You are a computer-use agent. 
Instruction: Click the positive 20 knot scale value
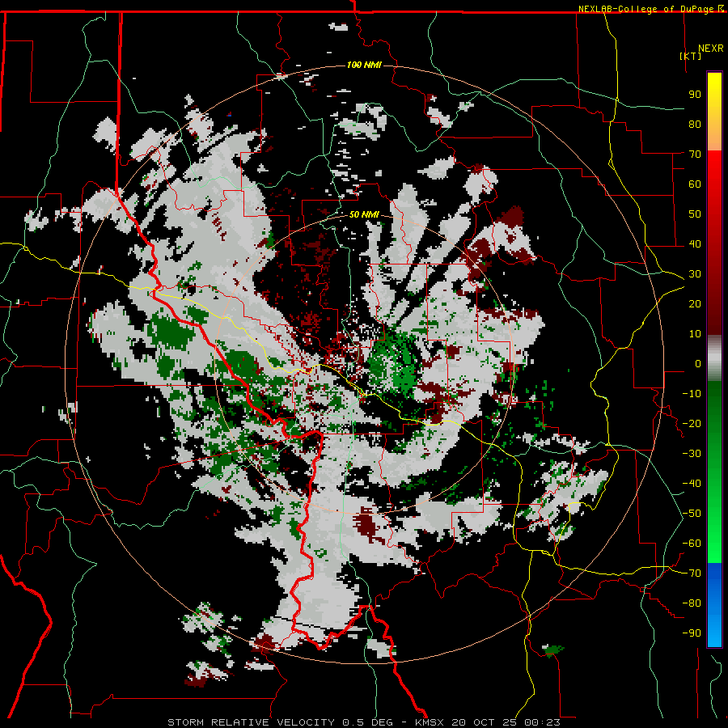pyautogui.click(x=695, y=303)
